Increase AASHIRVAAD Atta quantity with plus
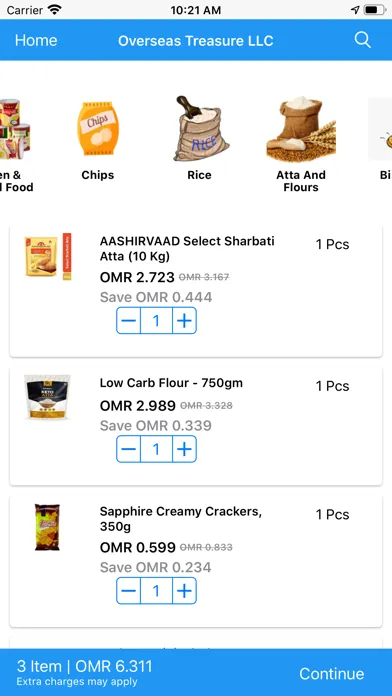 click(184, 320)
